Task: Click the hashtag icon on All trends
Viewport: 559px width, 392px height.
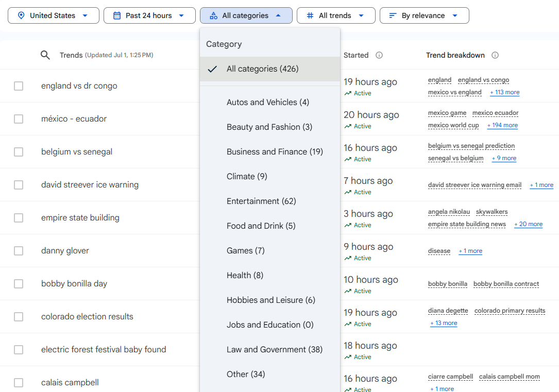Action: pos(310,15)
